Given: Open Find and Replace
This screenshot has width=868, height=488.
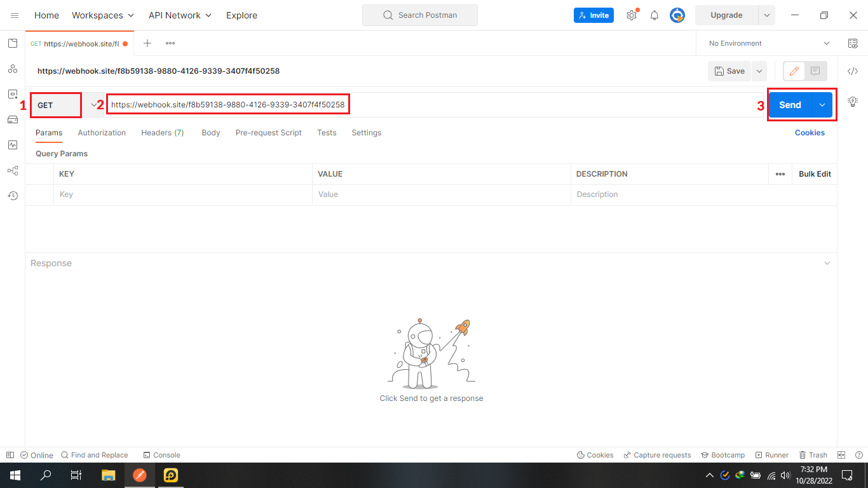Looking at the screenshot, I should 94,455.
